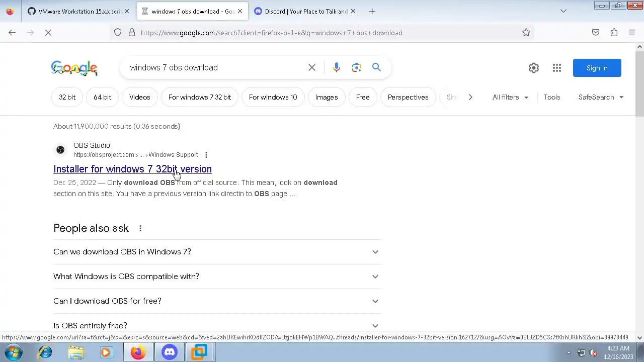Open Discord from the taskbar
The image size is (644, 362).
tap(170, 352)
